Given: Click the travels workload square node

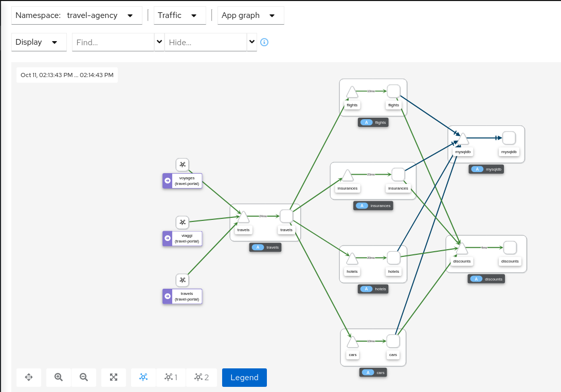Looking at the screenshot, I should coord(286,216).
